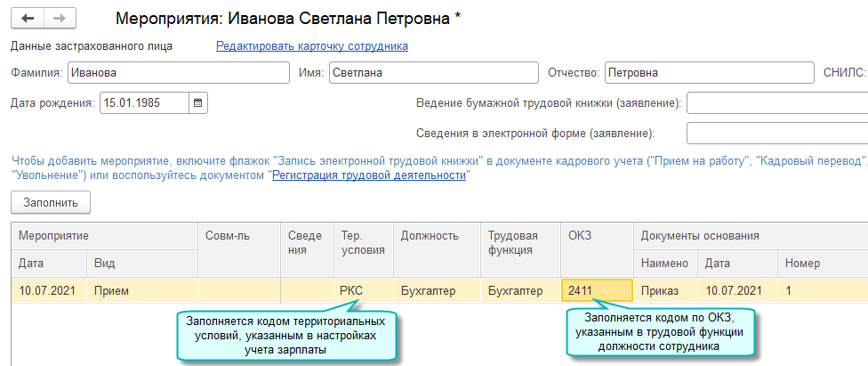
Task: Open the Регистрация трудовой деятельности link
Action: point(369,175)
